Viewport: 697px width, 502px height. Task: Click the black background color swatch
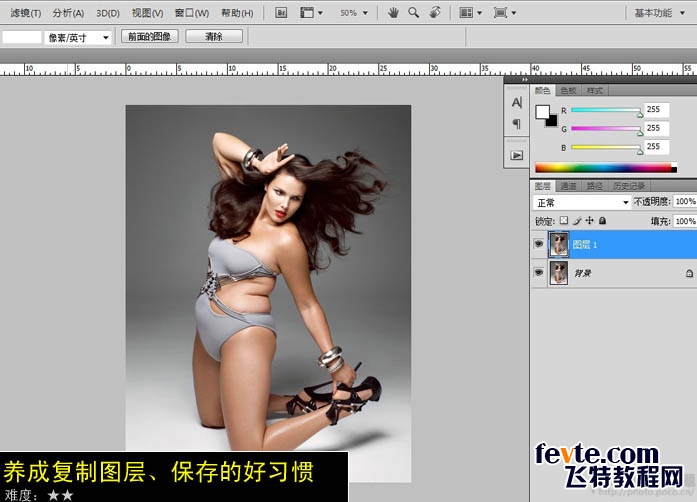click(553, 121)
